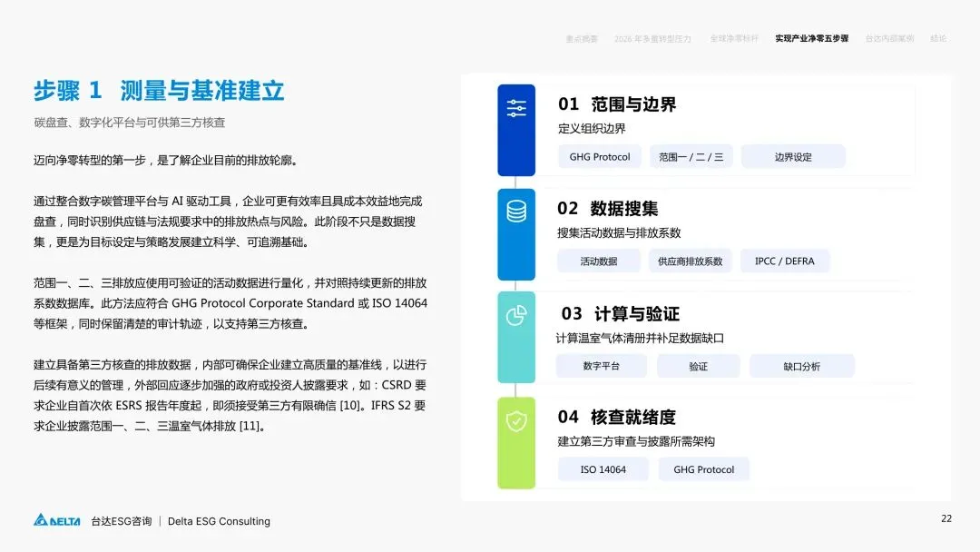
Task: Click the Delta logo in footer
Action: click(x=57, y=520)
